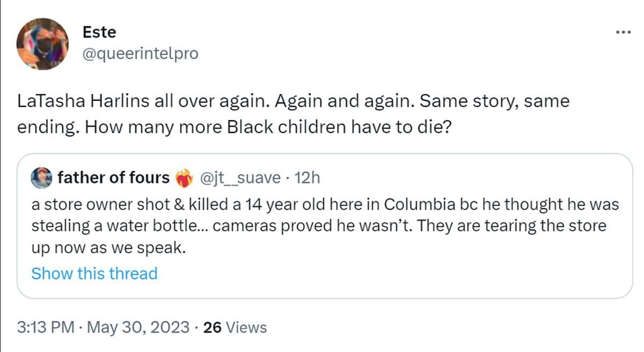Click the quoted line 'up now as we speak.'
This screenshot has height=352, width=644.
108,249
